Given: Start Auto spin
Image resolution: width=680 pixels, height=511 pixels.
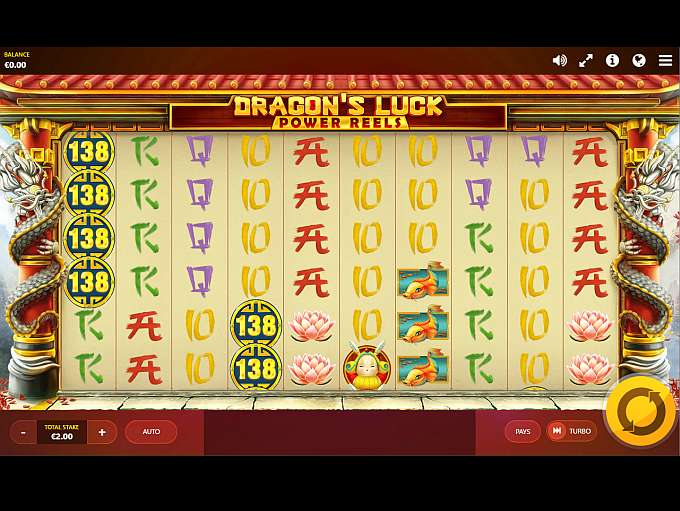Looking at the screenshot, I should pos(151,432).
